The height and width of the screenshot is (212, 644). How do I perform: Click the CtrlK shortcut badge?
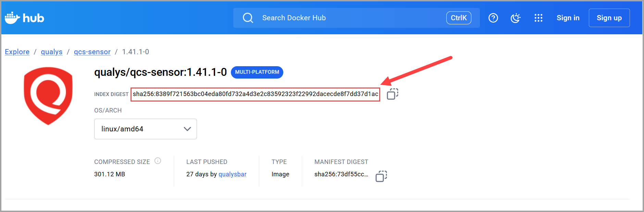(458, 18)
